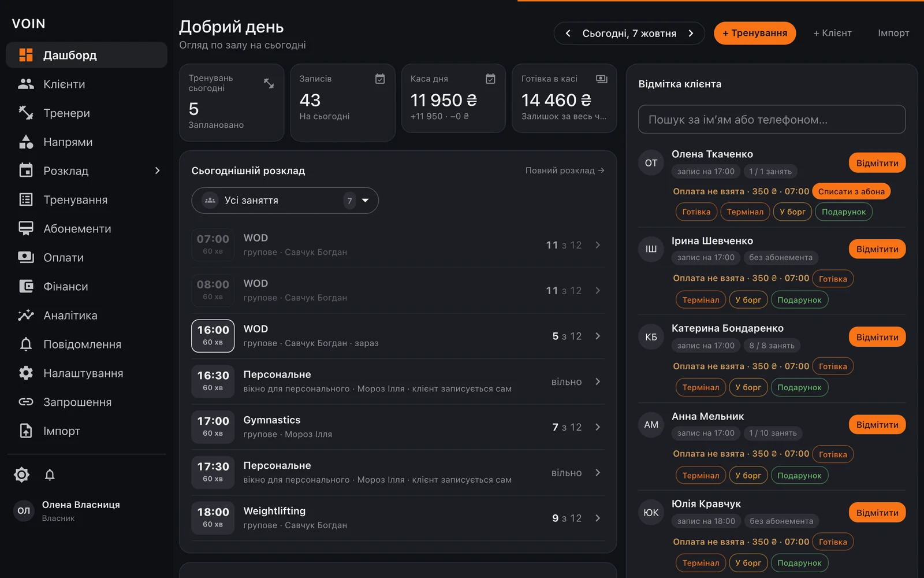Screen dimensions: 924x578
Task: Expand the 17:00 Gymnastics session row chevron
Action: (x=598, y=427)
